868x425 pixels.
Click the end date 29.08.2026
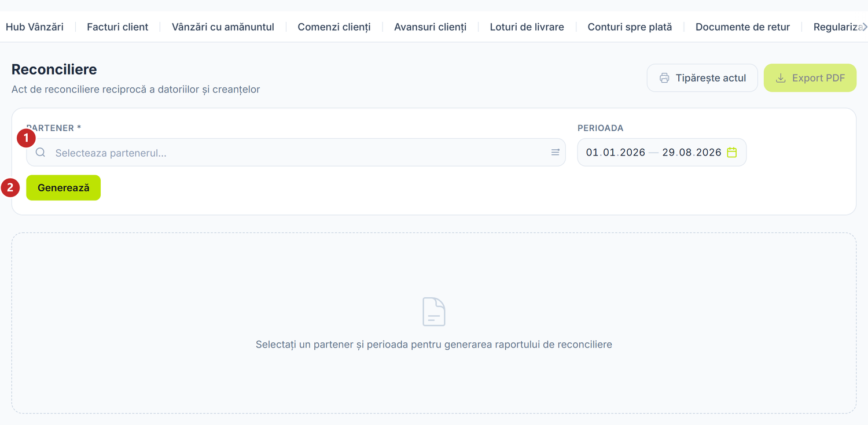pyautogui.click(x=692, y=153)
